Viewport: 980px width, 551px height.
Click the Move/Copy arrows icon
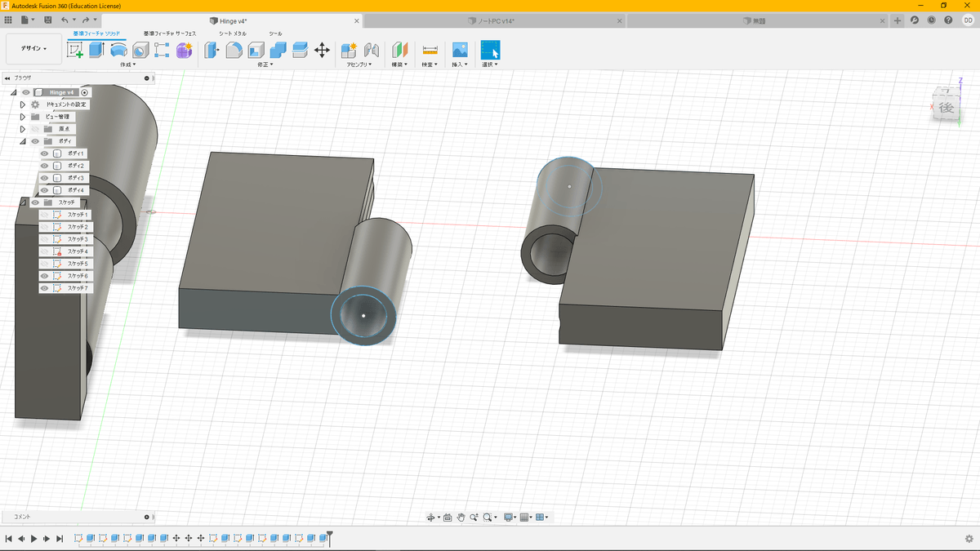(x=322, y=50)
